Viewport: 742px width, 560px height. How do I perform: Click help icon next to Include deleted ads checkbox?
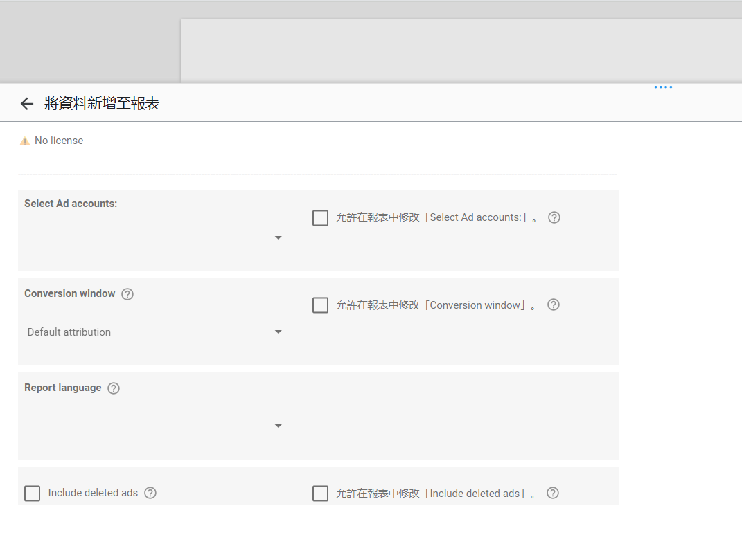coord(150,493)
